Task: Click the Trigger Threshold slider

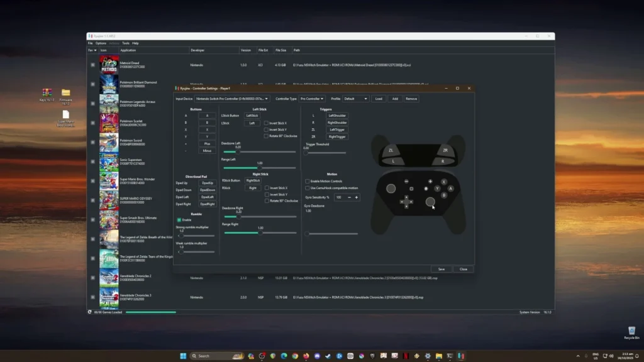Action: (x=325, y=153)
